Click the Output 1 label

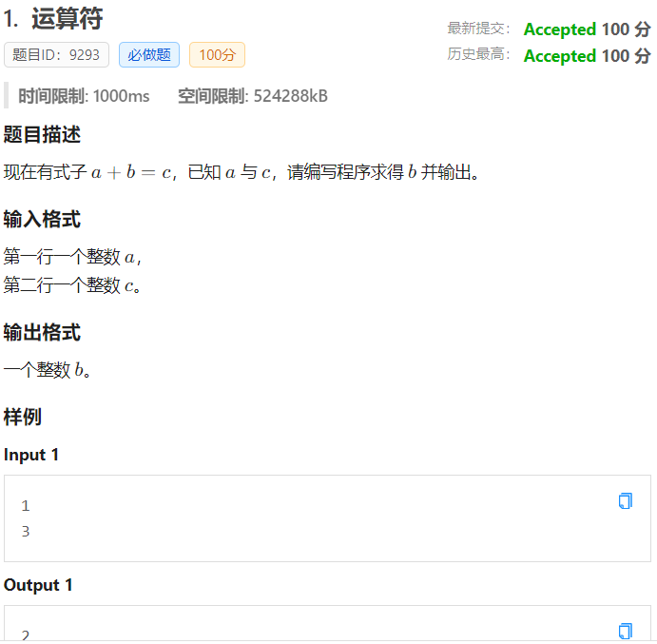[x=38, y=585]
